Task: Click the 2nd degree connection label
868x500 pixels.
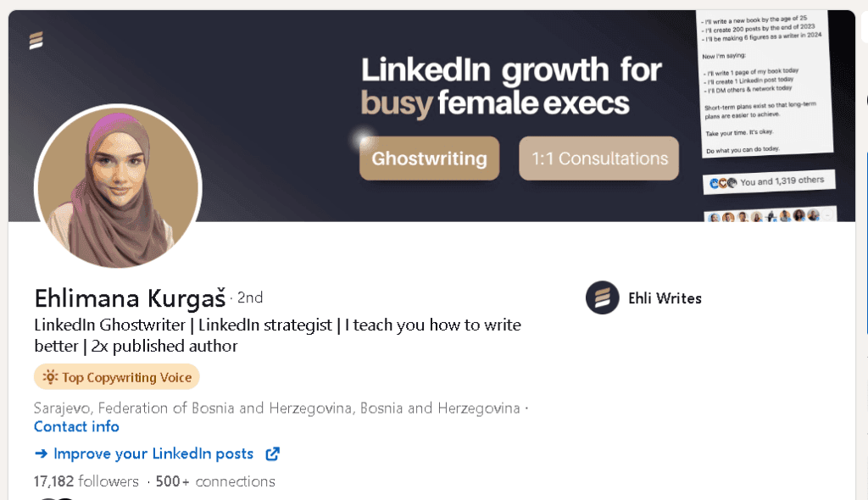Action: pos(250,298)
